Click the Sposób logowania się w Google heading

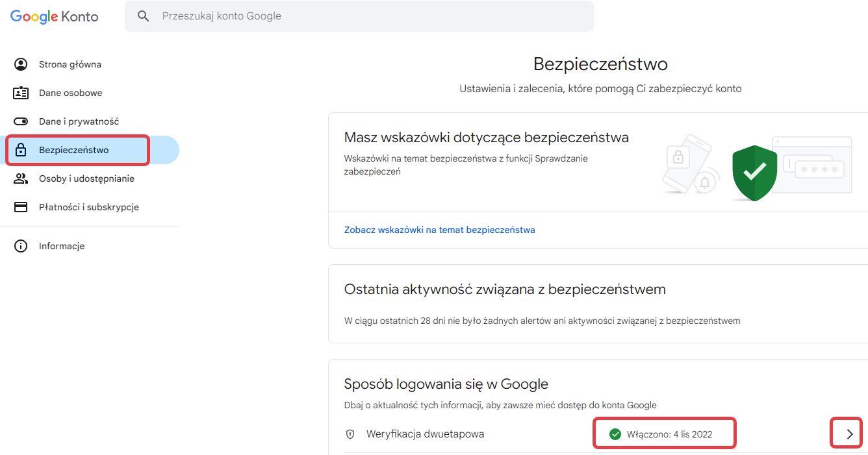click(446, 384)
